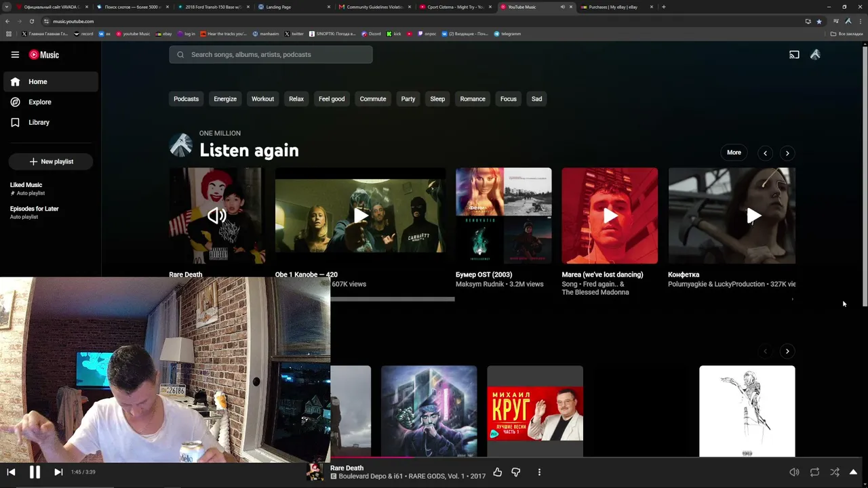
Task: Open the Бумер OST (2003) playlist thumbnail
Action: [x=504, y=216]
